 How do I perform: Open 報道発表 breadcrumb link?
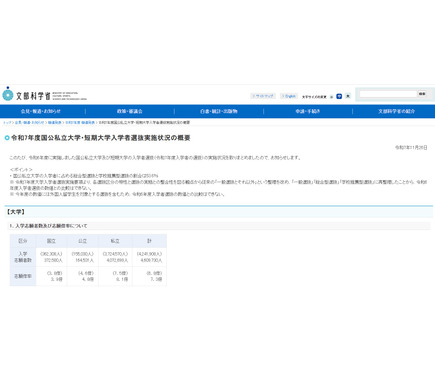click(x=55, y=123)
